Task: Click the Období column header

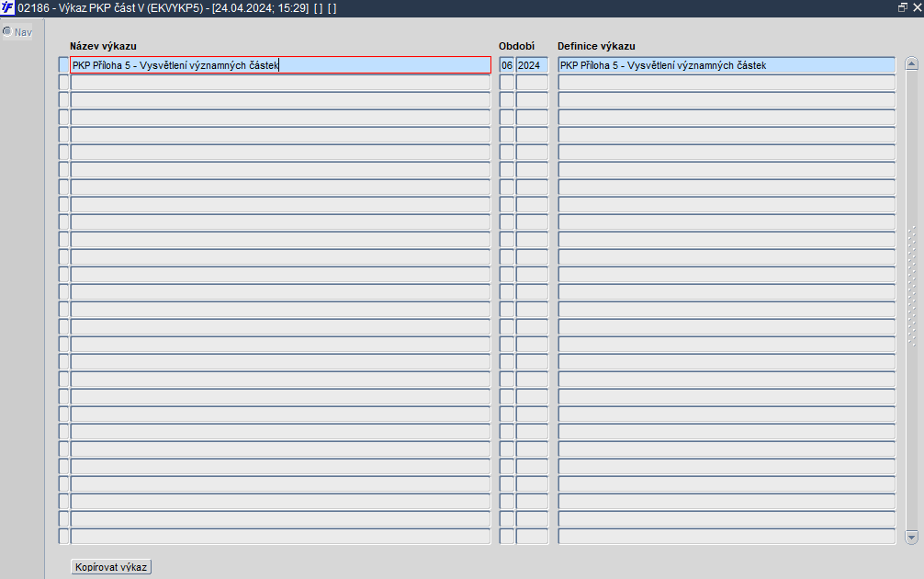Action: click(x=516, y=46)
